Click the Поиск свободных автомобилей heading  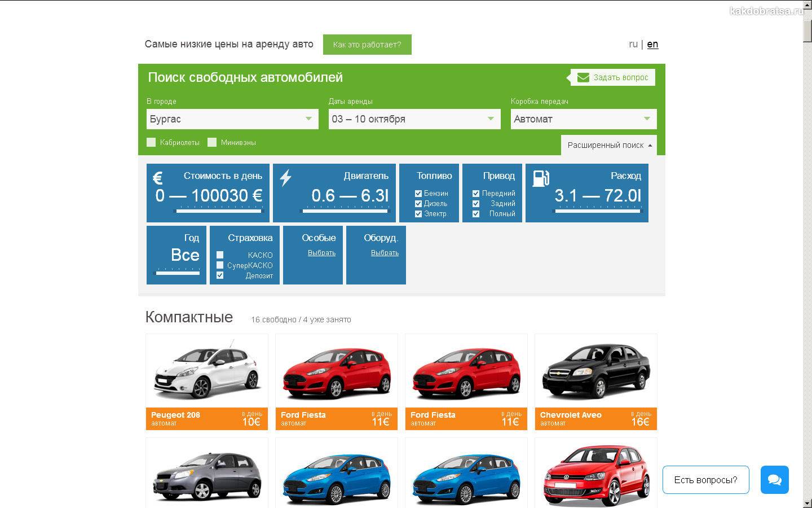(245, 77)
